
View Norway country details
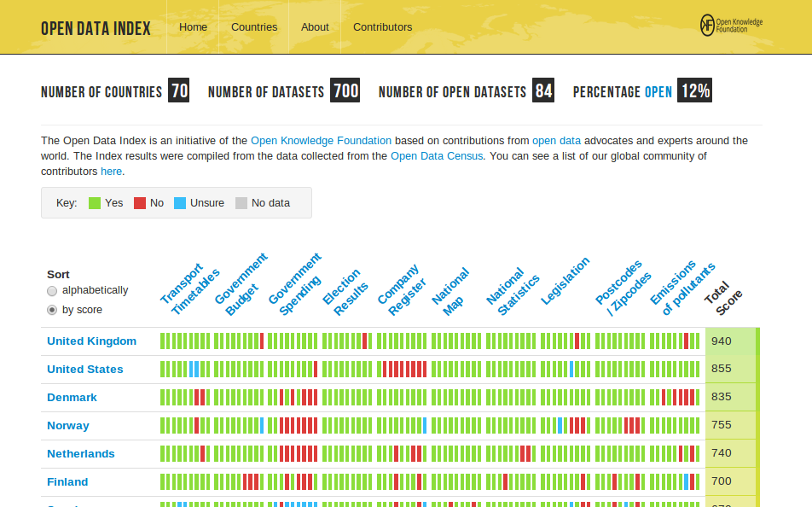[68, 426]
